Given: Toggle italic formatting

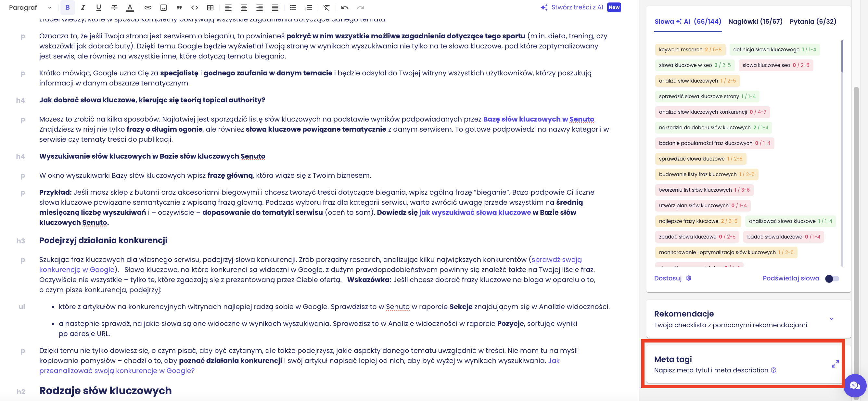Looking at the screenshot, I should (x=83, y=7).
